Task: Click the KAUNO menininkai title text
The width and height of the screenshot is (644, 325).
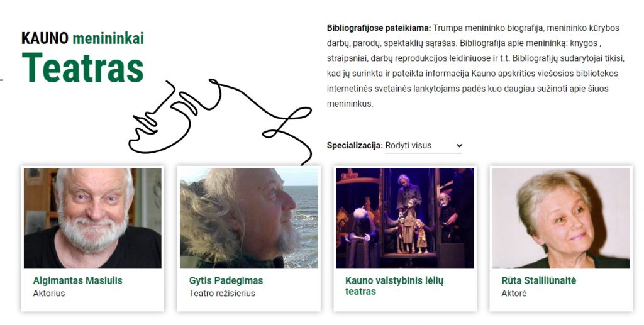Action: 82,38
